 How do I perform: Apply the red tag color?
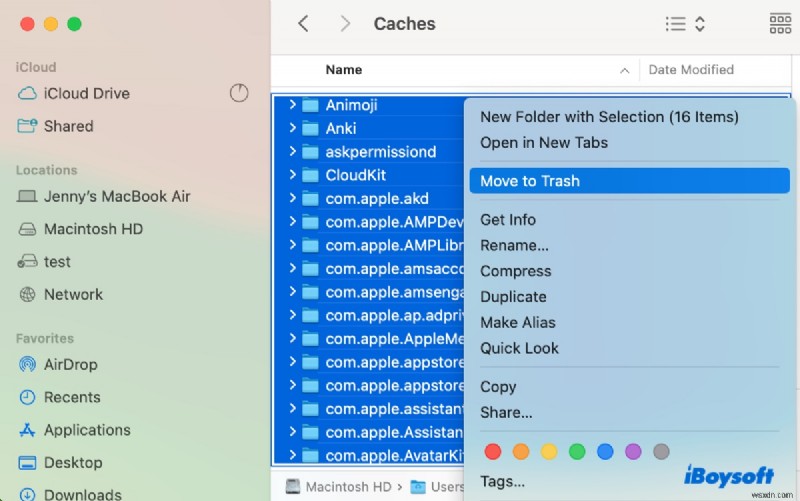click(493, 452)
